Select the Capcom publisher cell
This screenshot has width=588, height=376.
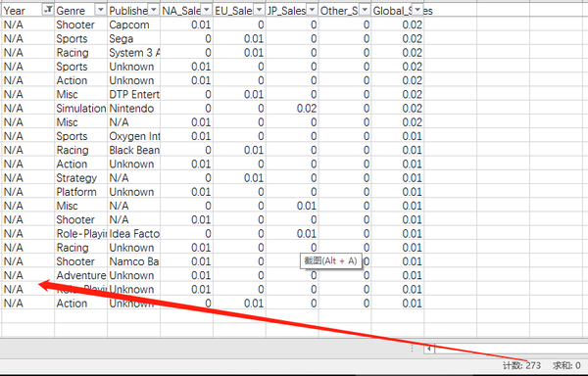(134, 24)
